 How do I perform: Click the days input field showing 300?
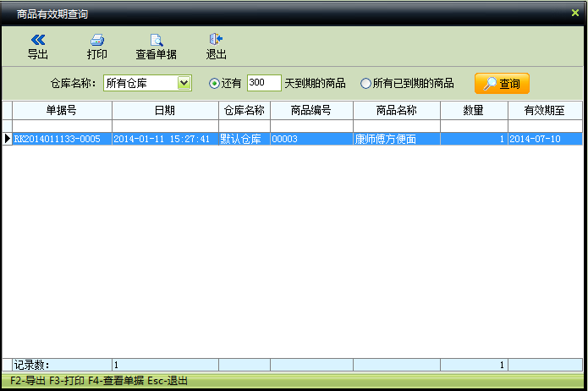pos(264,83)
